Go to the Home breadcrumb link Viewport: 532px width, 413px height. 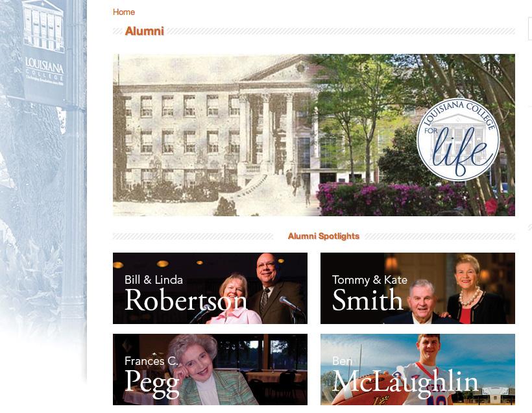click(x=124, y=12)
